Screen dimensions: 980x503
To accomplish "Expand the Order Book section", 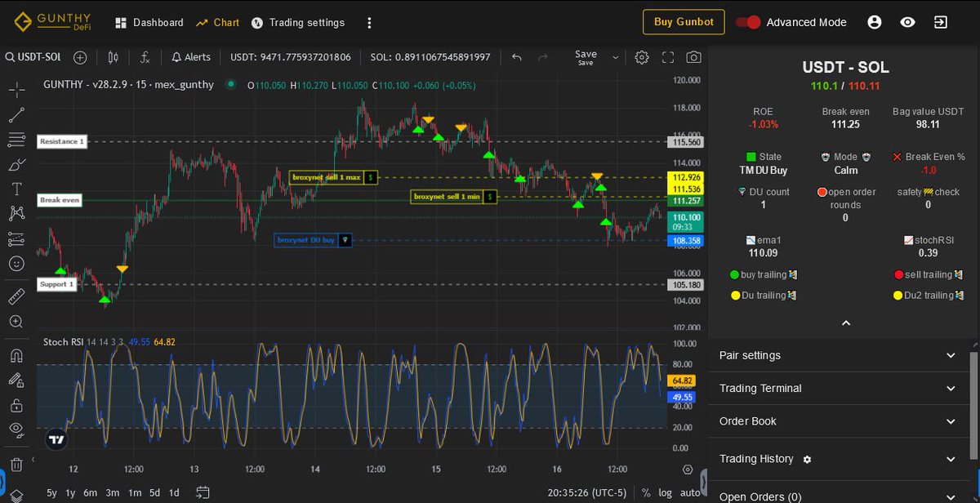I will click(838, 421).
